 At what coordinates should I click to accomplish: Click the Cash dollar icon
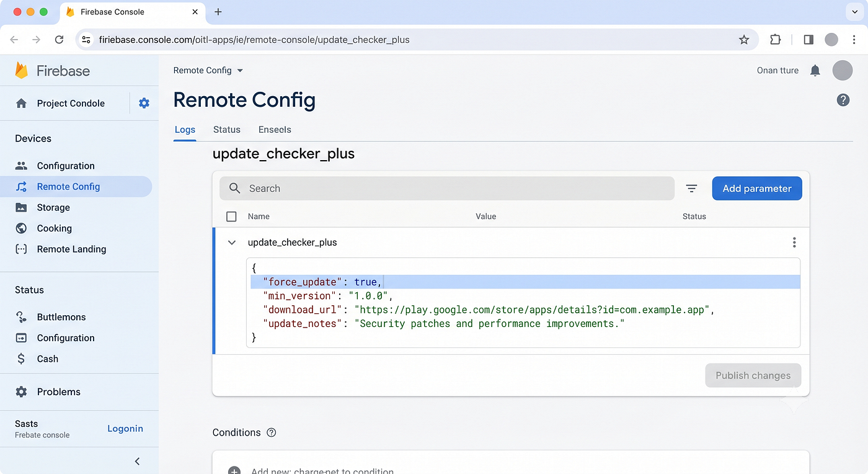22,359
